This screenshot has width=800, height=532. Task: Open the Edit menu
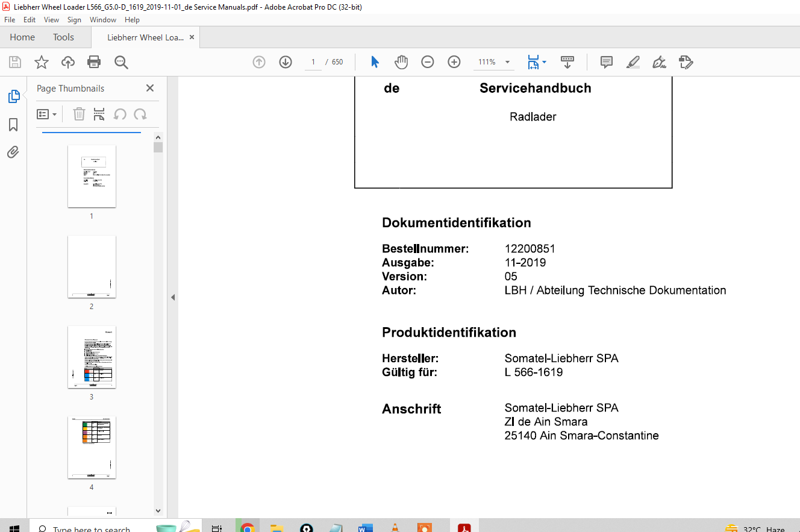30,20
